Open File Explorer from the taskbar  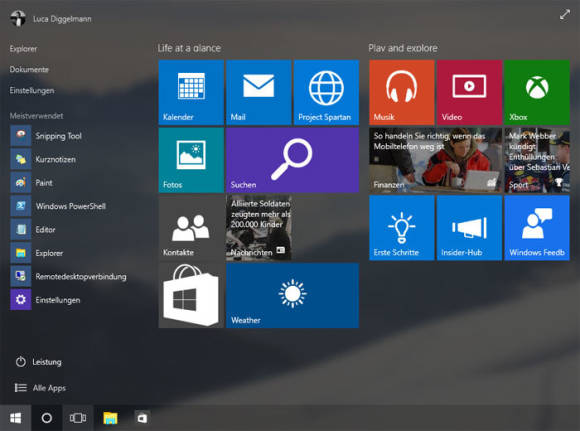(x=110, y=418)
